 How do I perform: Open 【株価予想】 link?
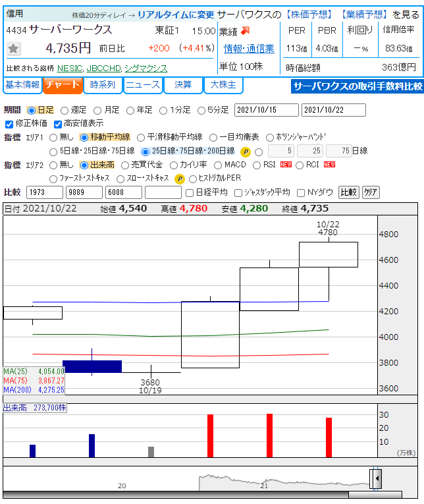click(x=309, y=14)
